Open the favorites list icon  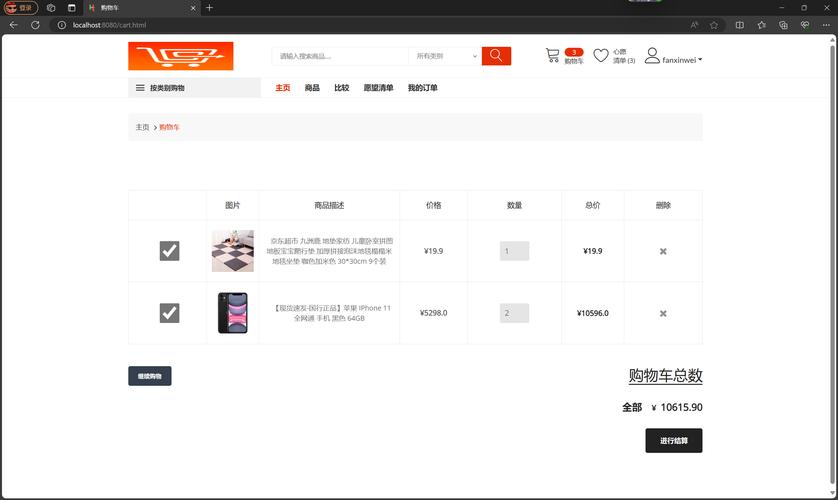[762, 25]
